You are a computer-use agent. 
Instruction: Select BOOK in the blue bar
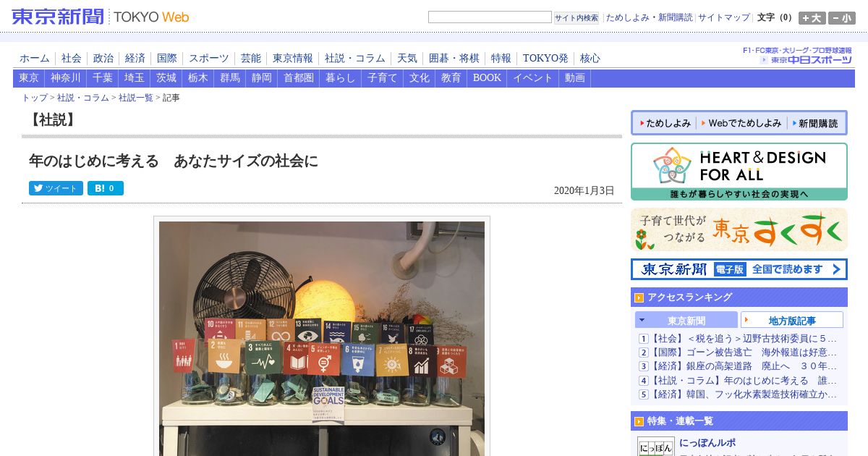click(487, 78)
